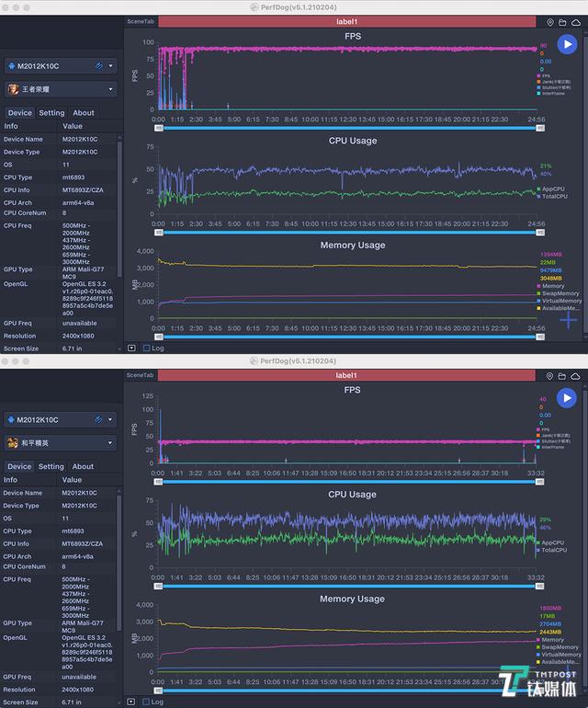Click the location pin icon in lower window
The height and width of the screenshot is (708, 588).
[550, 376]
